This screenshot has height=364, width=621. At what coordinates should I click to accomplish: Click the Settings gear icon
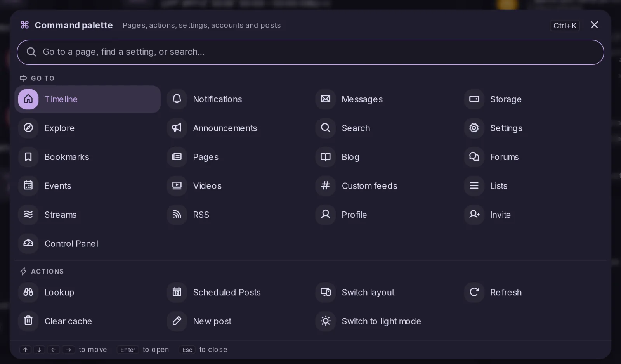[474, 128]
